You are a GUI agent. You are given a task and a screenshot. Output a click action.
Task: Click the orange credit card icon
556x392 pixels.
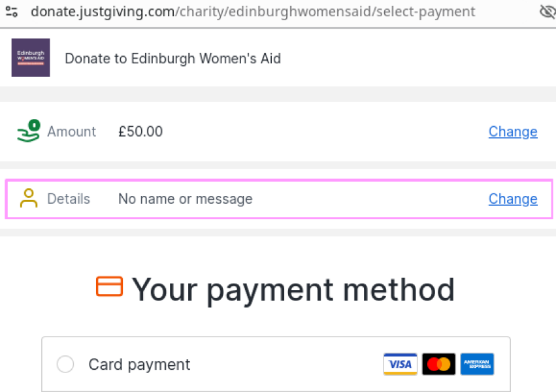point(109,287)
